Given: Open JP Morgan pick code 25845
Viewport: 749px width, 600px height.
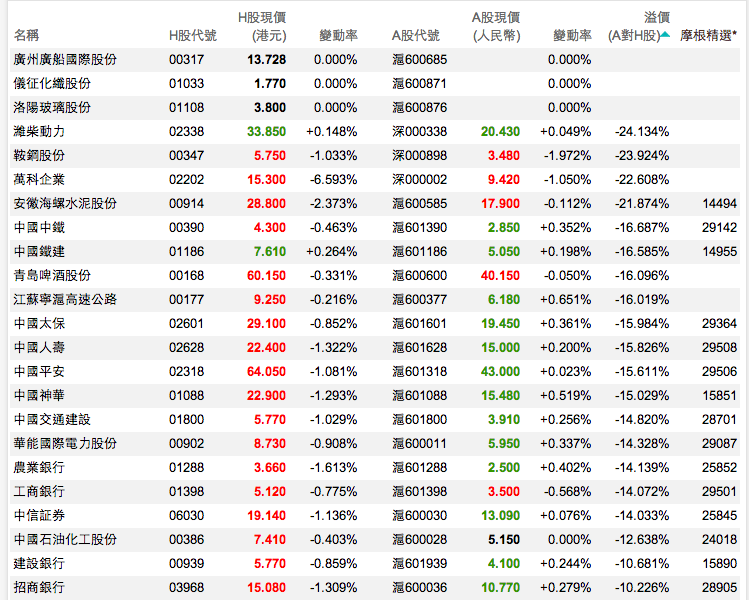Looking at the screenshot, I should 719,515.
